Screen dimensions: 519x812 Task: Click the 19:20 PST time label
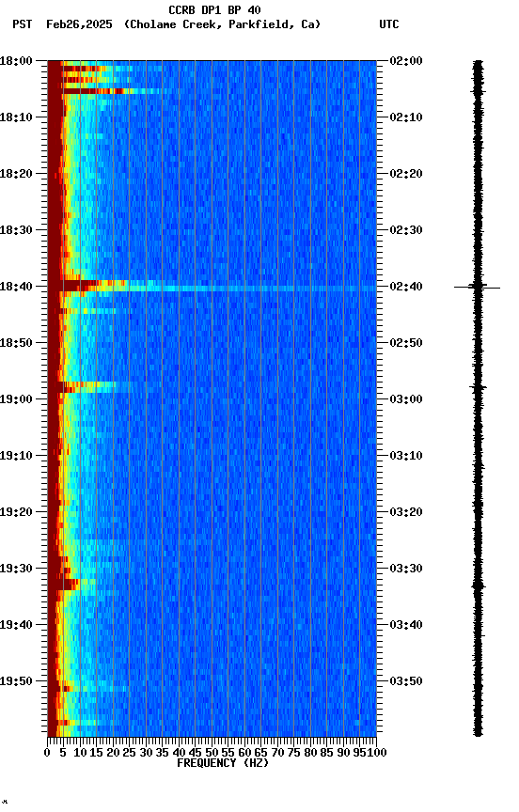coord(16,512)
